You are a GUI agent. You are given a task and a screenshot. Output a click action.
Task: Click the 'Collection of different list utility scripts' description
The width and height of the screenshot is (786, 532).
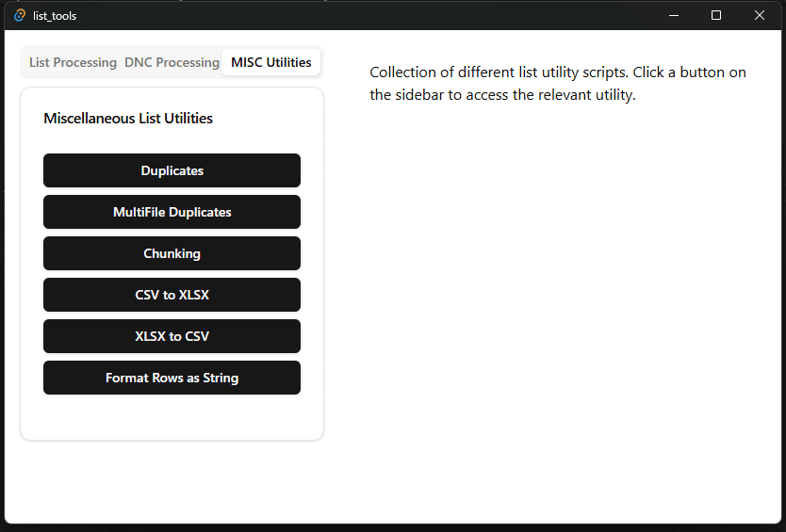tap(558, 83)
